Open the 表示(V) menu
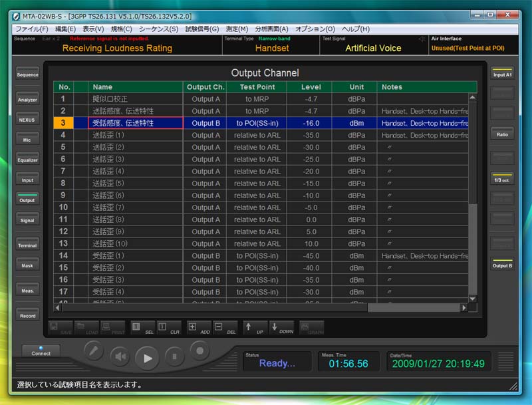 (93, 29)
